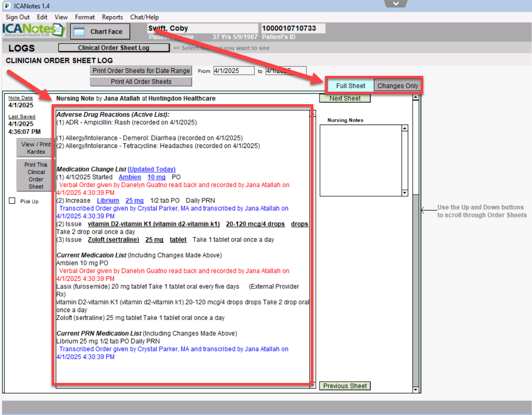Open the Clinical Order Sheet Log selector
The width and height of the screenshot is (532, 415).
tap(114, 48)
